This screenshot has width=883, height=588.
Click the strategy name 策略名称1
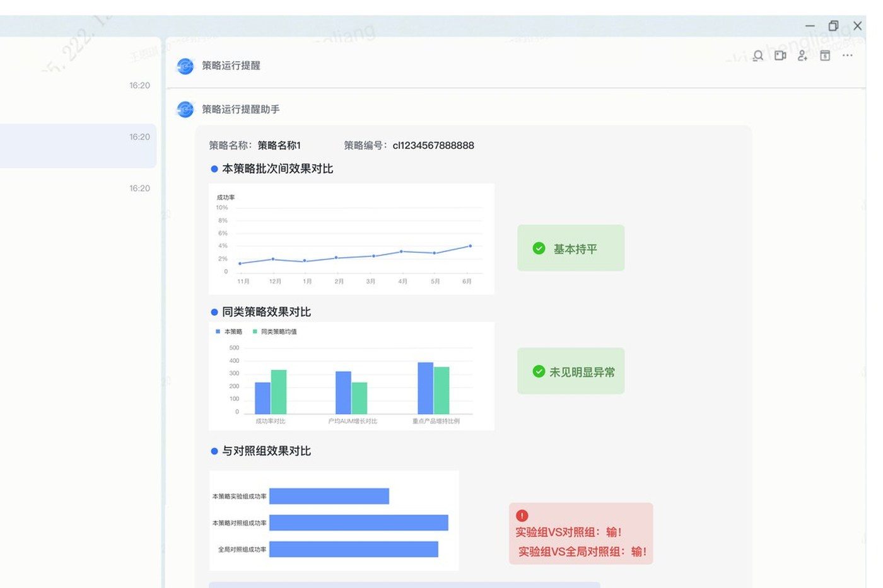coord(279,146)
